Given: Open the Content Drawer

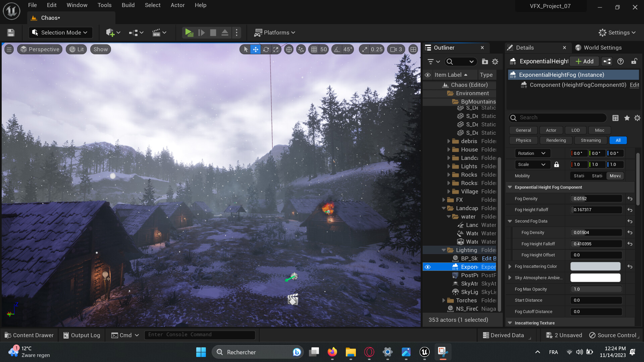Looking at the screenshot, I should pyautogui.click(x=29, y=335).
